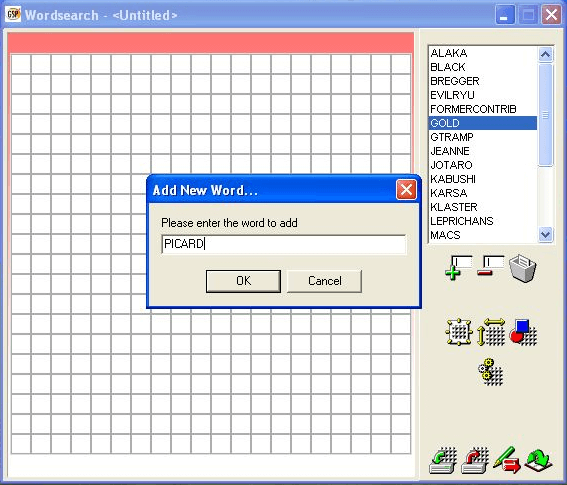The image size is (567, 485).
Task: Click the red minus remove word icon
Action: (x=490, y=266)
